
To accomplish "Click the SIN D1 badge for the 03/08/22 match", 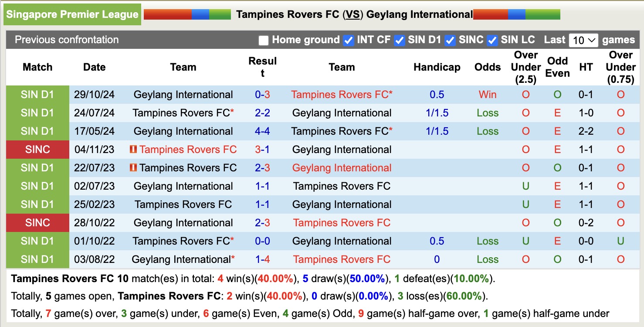I will tap(37, 259).
